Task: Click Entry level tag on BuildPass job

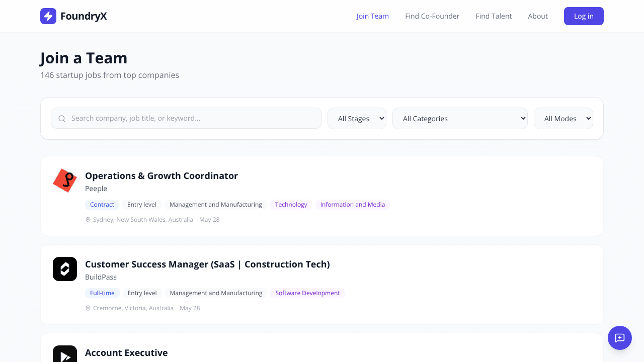Action: pos(142,293)
